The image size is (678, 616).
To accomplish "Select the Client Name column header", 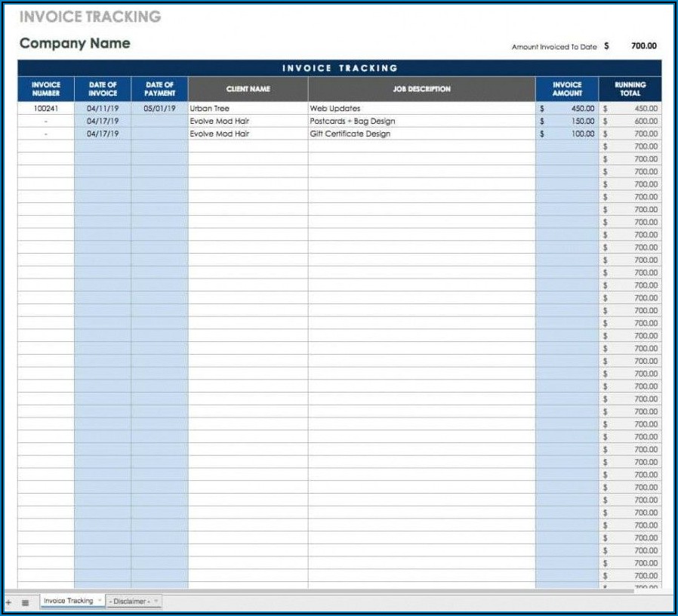I will click(248, 89).
